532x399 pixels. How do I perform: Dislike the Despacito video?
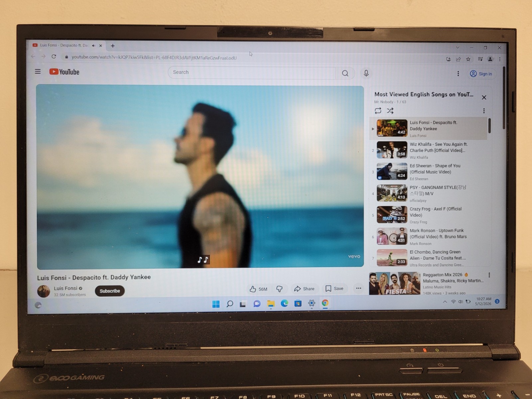coord(279,289)
